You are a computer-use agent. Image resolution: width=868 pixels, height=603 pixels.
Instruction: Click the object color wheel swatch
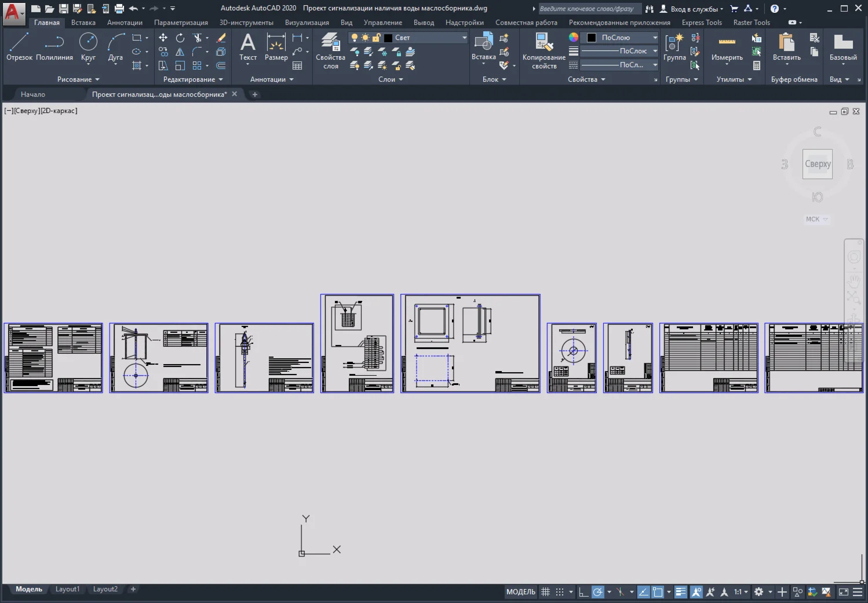click(574, 37)
